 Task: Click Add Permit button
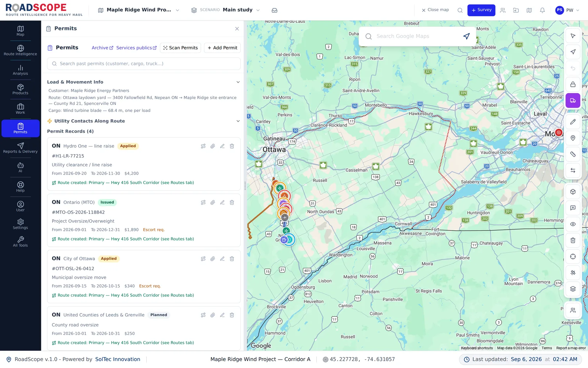pos(222,48)
